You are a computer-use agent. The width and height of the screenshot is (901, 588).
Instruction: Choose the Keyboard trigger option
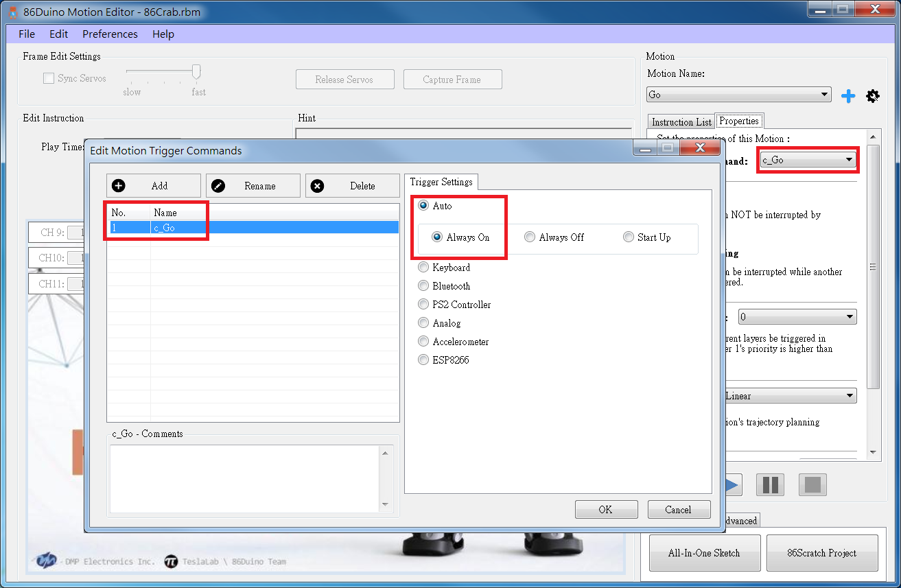423,268
